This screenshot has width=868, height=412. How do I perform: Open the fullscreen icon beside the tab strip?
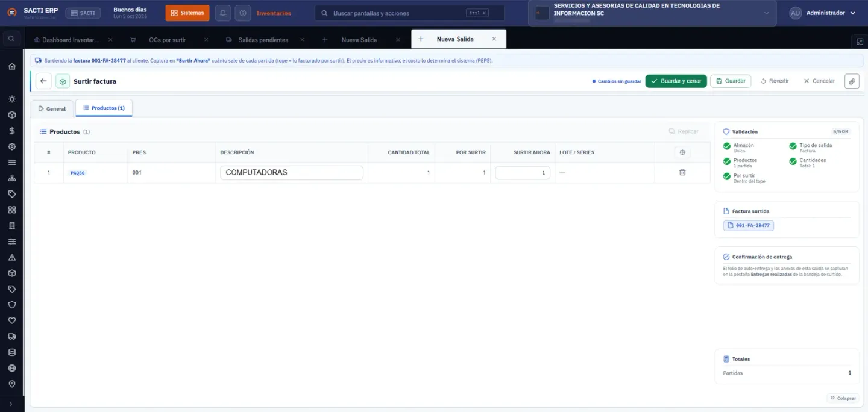[x=860, y=41]
